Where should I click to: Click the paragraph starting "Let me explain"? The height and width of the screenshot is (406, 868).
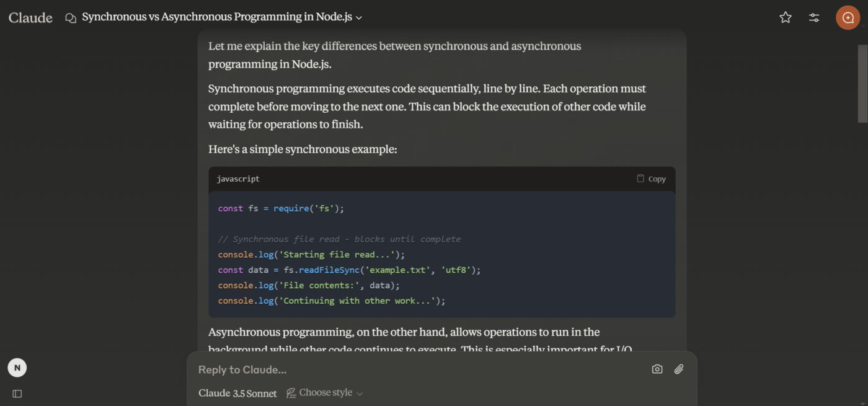click(394, 55)
